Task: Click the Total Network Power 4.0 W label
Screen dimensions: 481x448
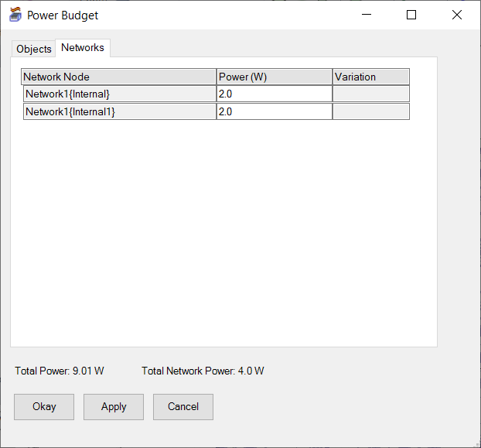Action: [x=203, y=371]
